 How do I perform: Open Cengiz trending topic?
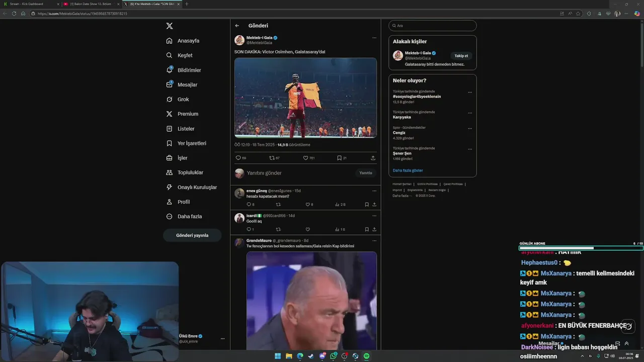(399, 133)
